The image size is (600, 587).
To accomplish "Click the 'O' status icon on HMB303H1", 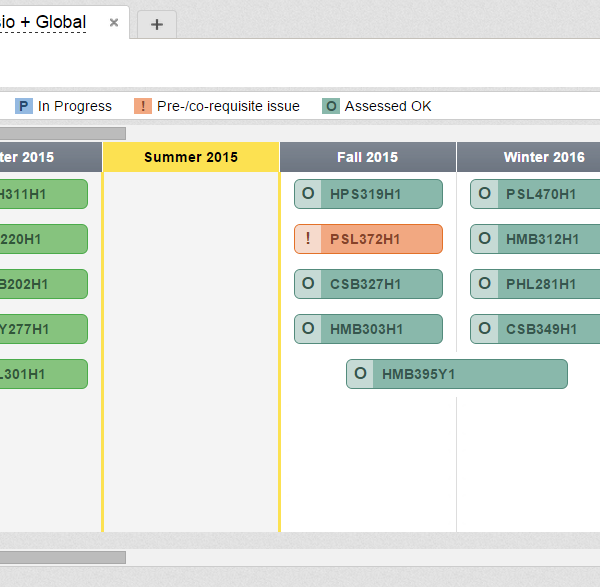I will pyautogui.click(x=308, y=329).
